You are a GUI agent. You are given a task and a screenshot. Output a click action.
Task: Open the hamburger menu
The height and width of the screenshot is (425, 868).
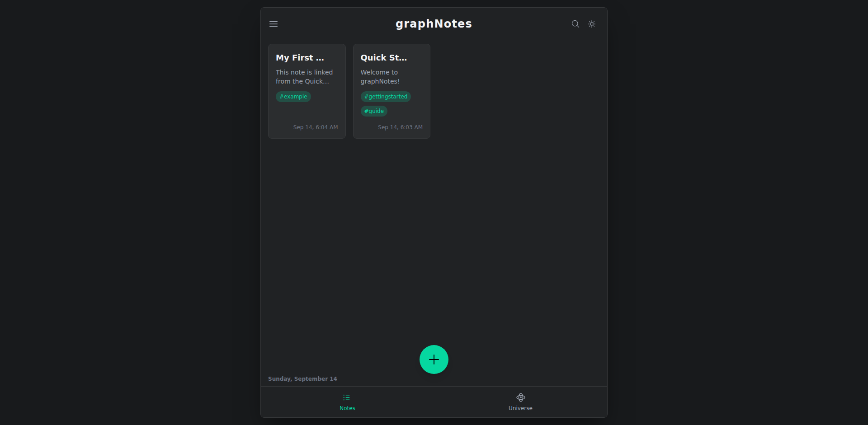click(x=274, y=24)
